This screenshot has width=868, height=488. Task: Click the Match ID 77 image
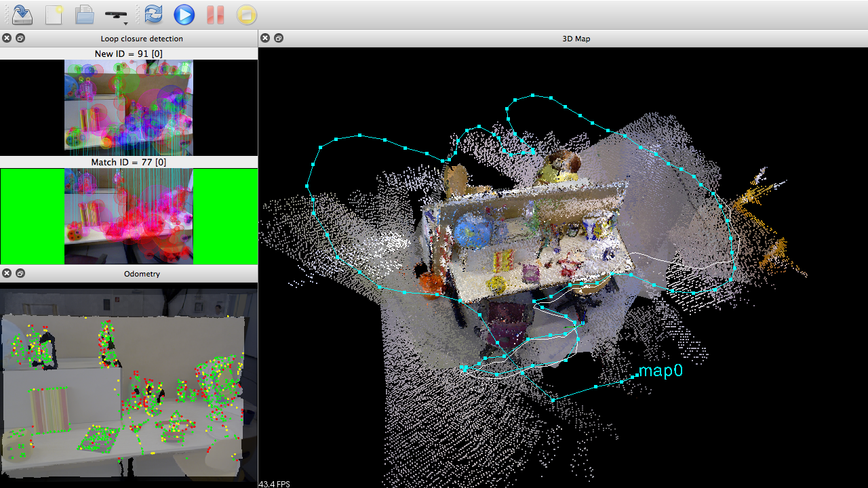click(x=129, y=216)
